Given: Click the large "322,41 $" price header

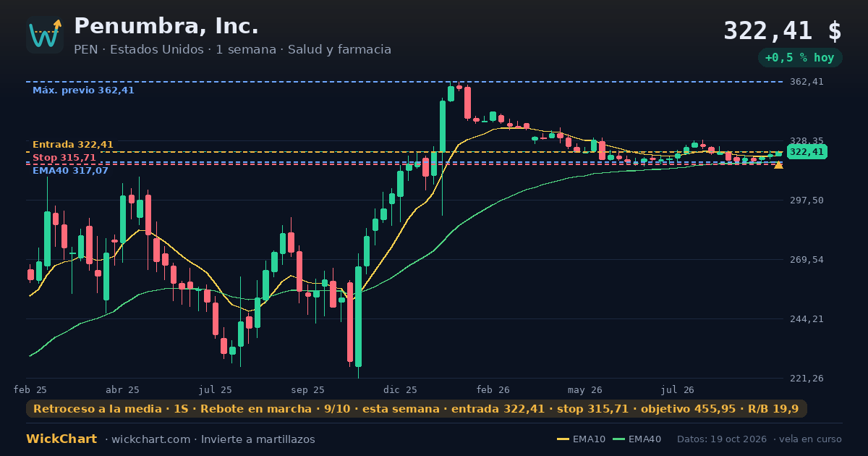Looking at the screenshot, I should tap(783, 31).
